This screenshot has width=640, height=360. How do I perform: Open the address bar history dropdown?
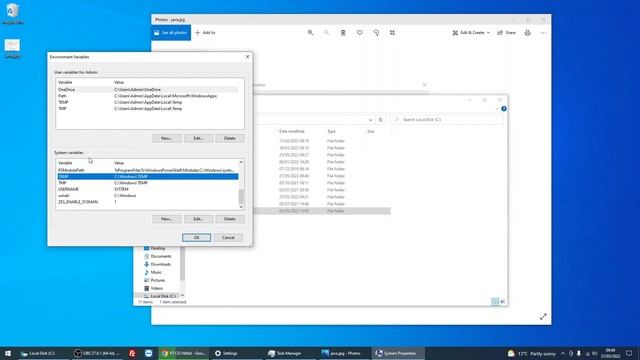tap(370, 120)
